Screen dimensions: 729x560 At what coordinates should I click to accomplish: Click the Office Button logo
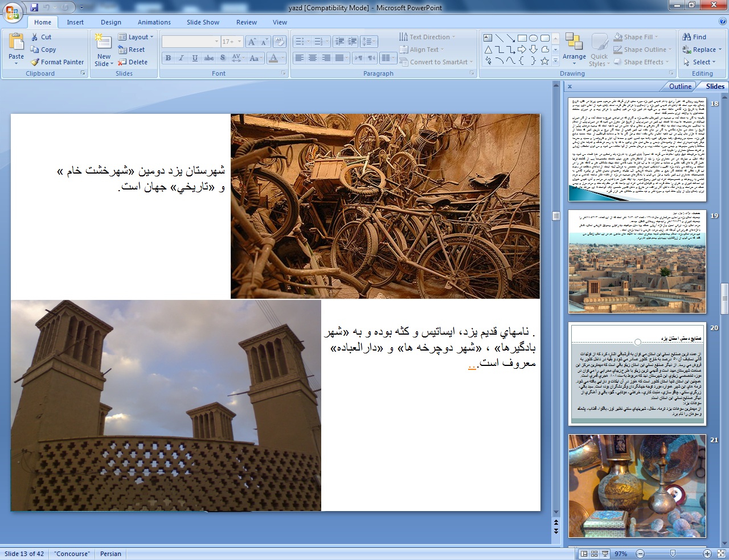(13, 12)
